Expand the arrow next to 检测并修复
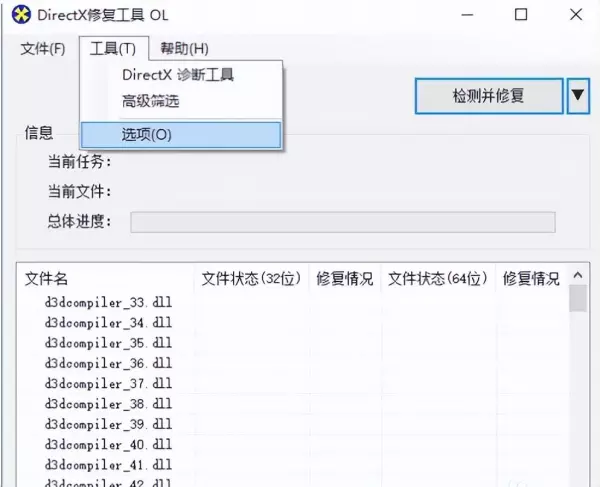 point(578,96)
